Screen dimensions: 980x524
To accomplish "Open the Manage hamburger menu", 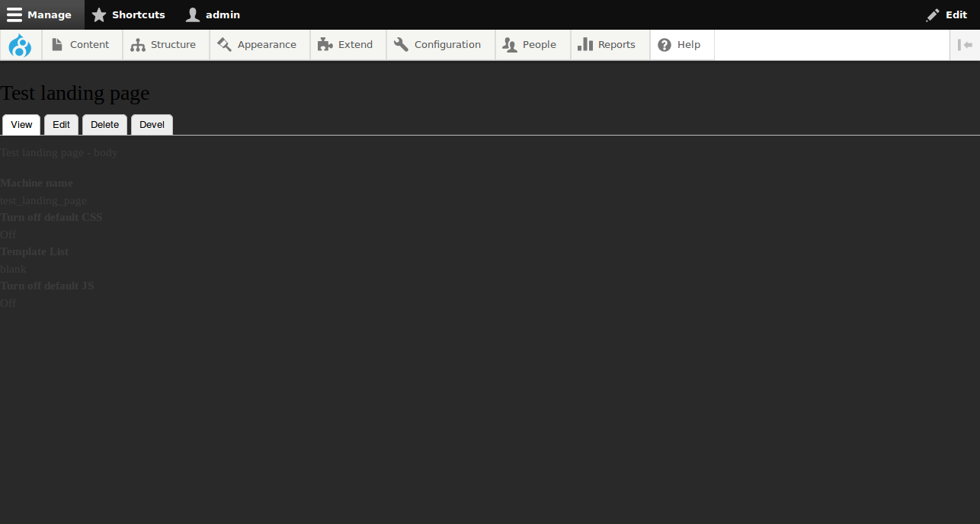I will pos(14,14).
